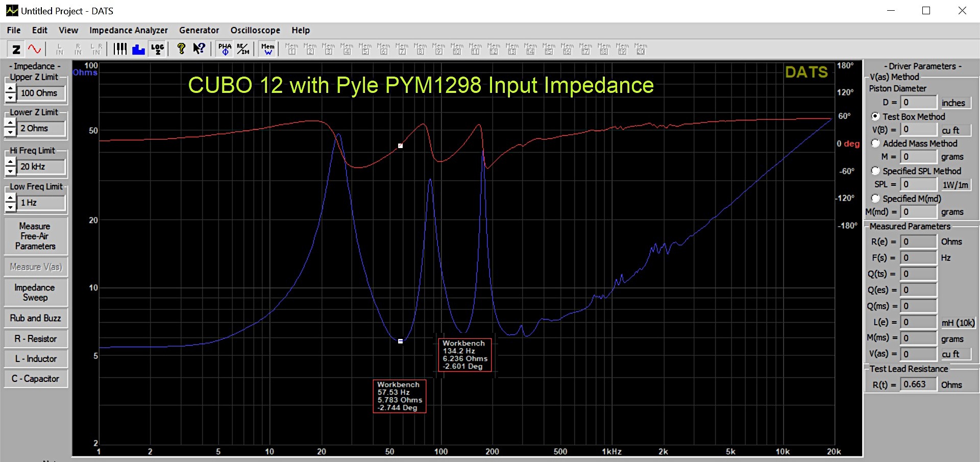Select the Mem 10 memory slot icon

tap(457, 49)
